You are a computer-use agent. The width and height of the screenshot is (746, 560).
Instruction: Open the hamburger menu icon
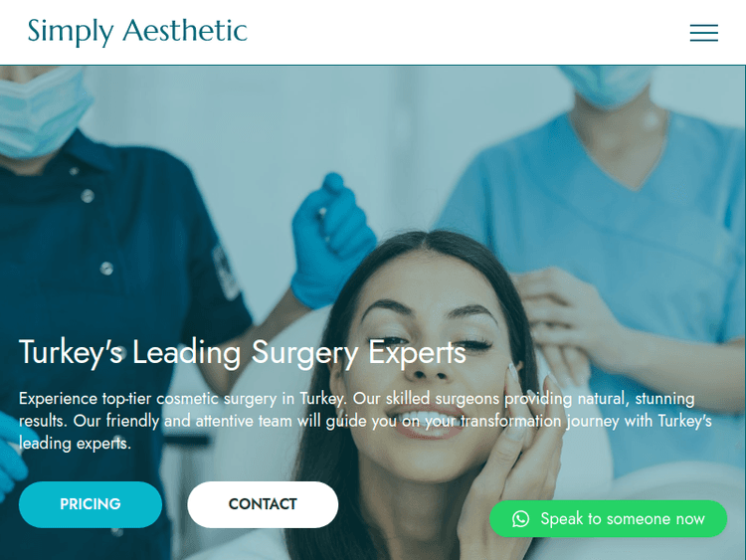pos(703,33)
